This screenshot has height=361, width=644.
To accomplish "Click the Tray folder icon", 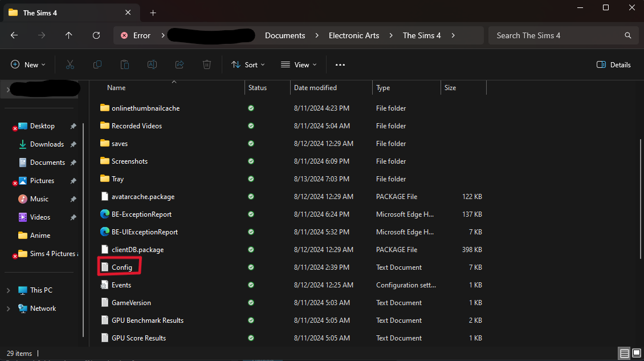I will [x=105, y=179].
